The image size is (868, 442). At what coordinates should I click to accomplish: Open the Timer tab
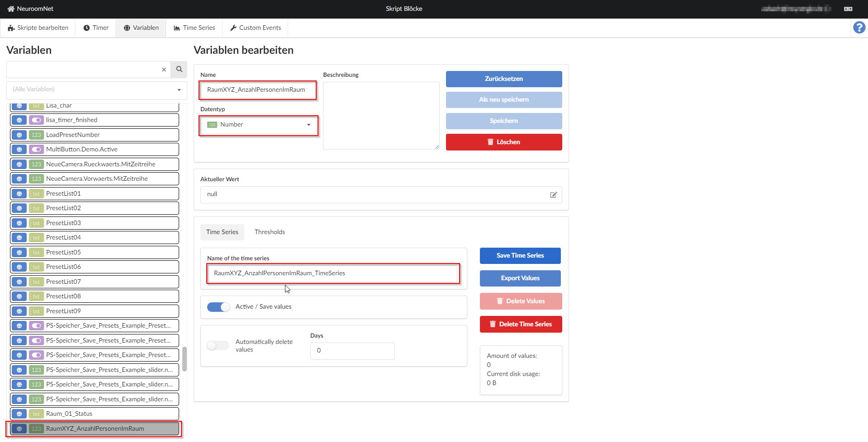pyautogui.click(x=96, y=28)
